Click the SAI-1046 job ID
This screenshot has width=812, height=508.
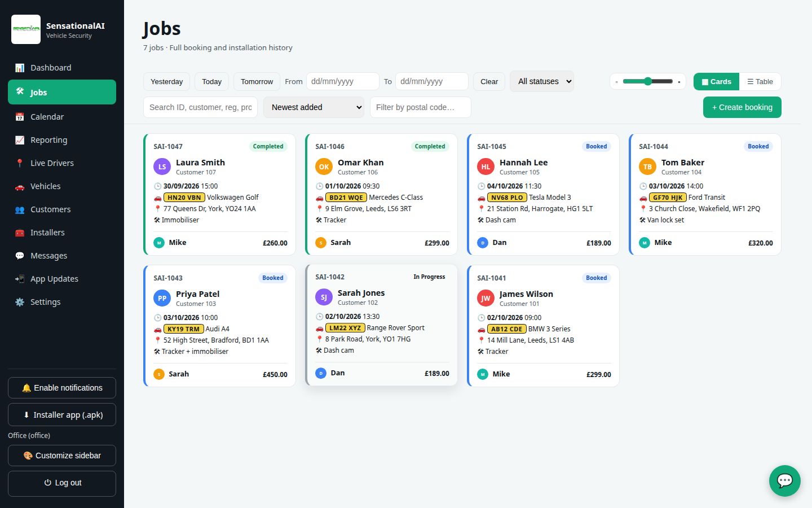click(330, 147)
